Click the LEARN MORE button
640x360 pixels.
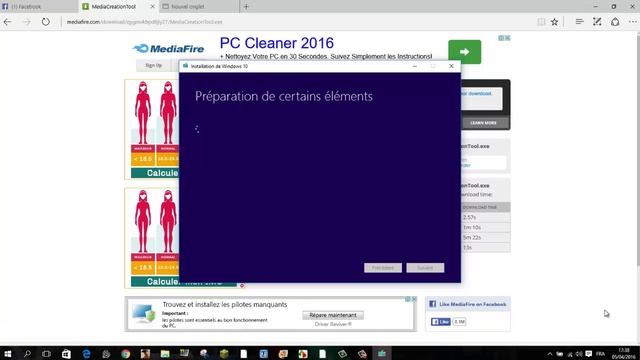(x=483, y=123)
